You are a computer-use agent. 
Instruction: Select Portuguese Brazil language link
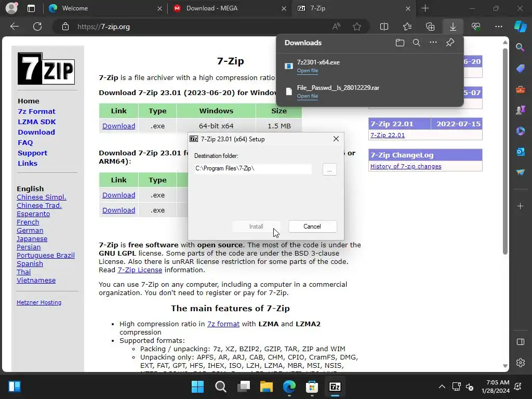(x=46, y=255)
